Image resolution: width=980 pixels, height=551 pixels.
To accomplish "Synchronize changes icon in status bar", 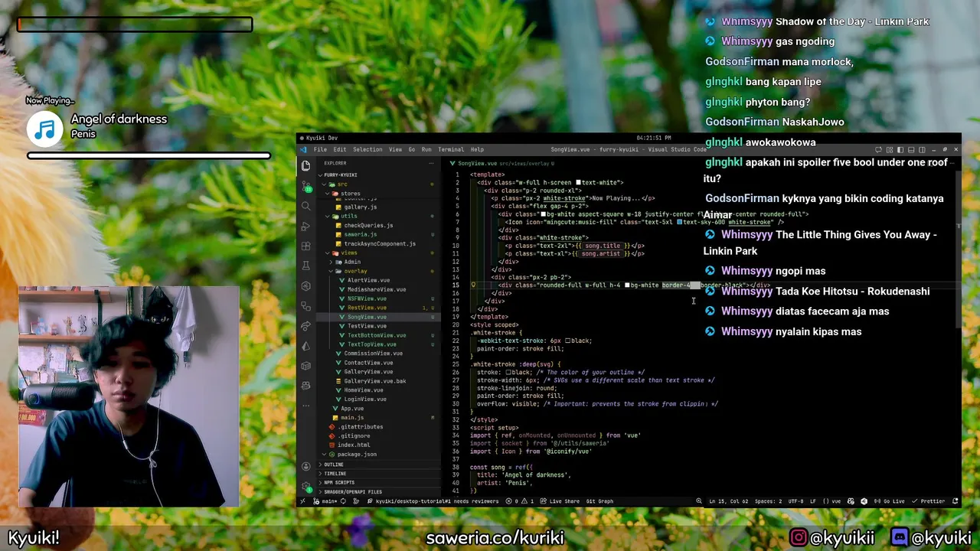I will point(343,501).
